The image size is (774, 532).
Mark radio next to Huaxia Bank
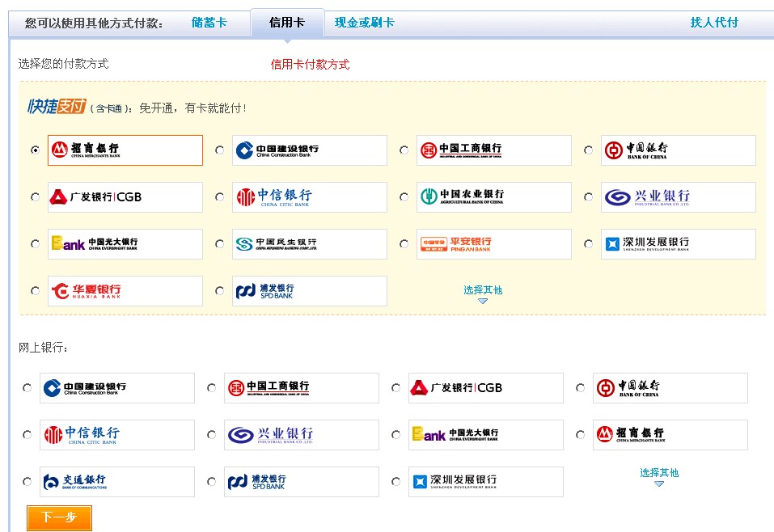(35, 291)
